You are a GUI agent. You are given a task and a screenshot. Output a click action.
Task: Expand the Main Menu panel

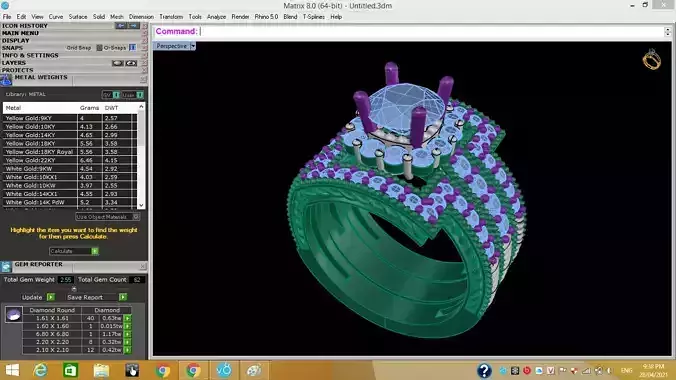coord(20,33)
